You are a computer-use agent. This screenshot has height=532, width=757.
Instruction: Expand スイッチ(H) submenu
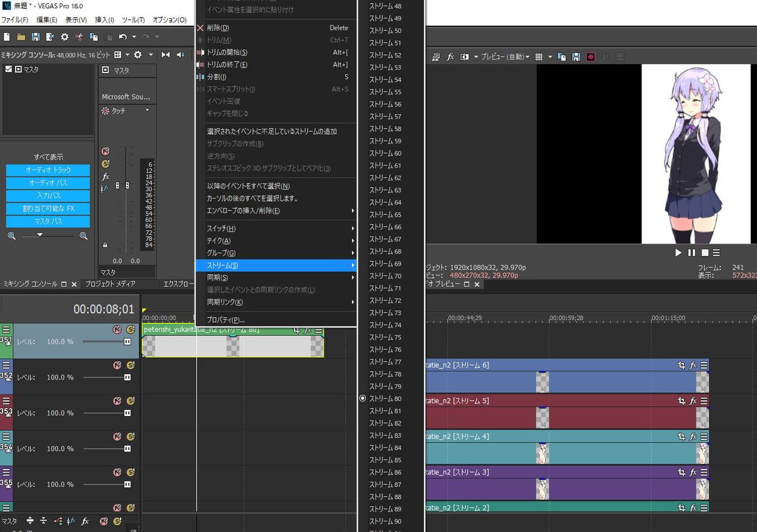click(x=276, y=228)
